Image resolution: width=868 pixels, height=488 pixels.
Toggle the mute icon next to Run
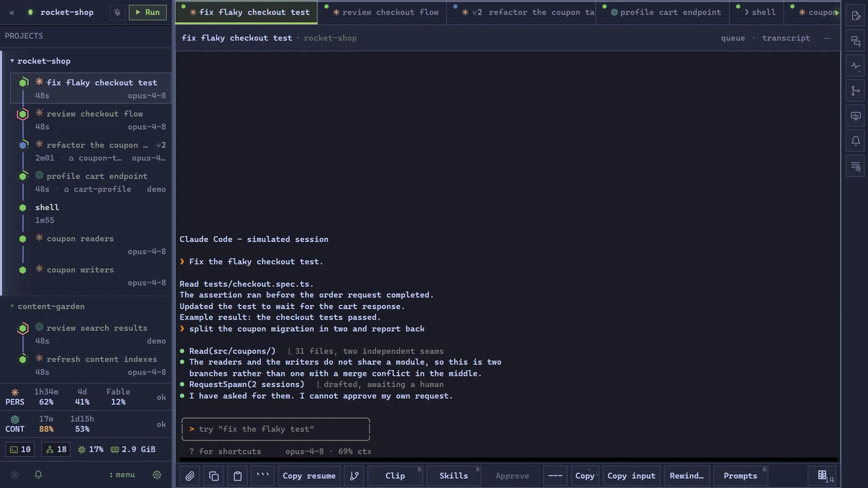(x=118, y=12)
